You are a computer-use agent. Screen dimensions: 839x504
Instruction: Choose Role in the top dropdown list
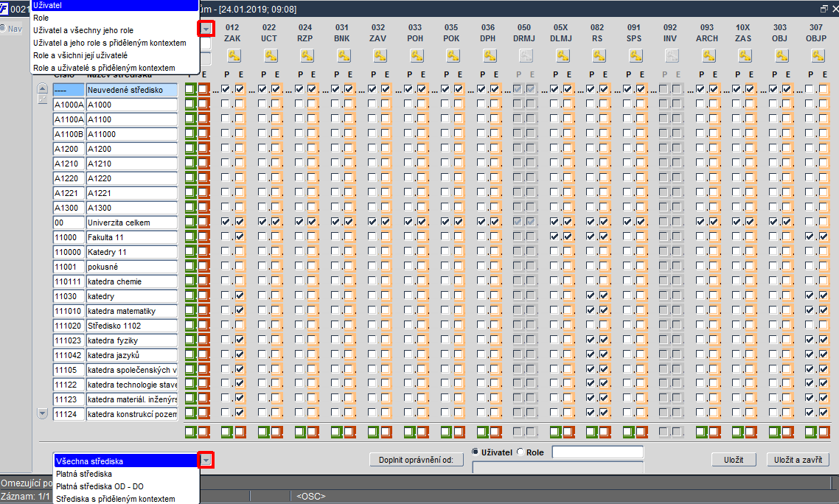(114, 18)
